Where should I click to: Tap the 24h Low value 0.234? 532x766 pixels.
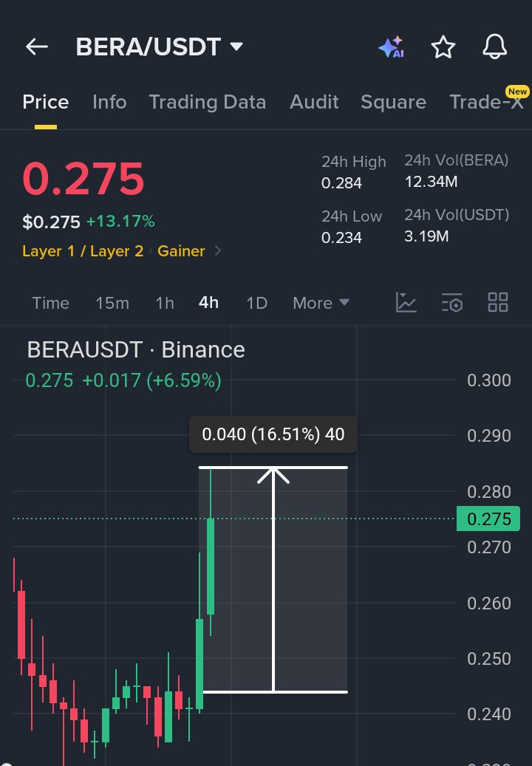(x=341, y=238)
